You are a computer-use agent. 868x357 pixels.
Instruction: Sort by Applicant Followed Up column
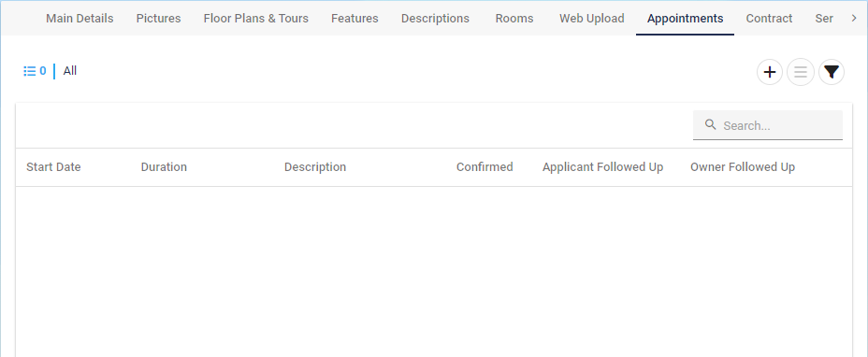click(x=603, y=166)
